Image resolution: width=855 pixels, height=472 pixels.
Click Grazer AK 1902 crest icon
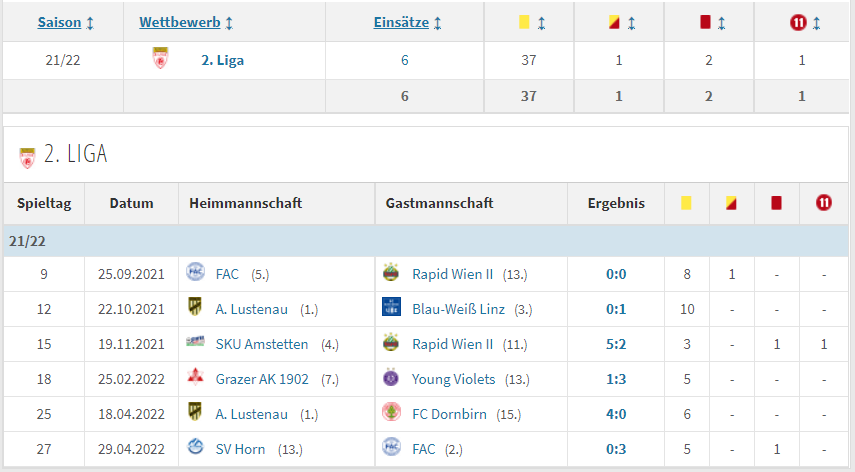point(195,377)
